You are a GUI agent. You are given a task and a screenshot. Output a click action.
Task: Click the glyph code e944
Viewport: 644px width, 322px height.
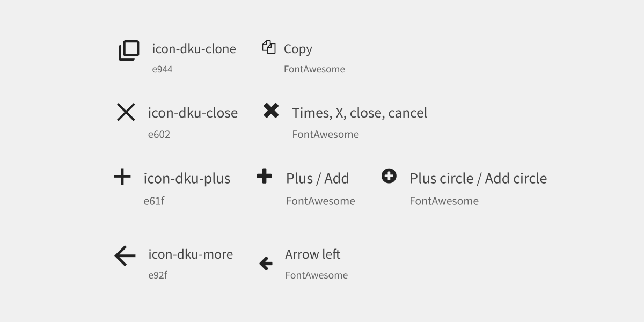pyautogui.click(x=162, y=69)
